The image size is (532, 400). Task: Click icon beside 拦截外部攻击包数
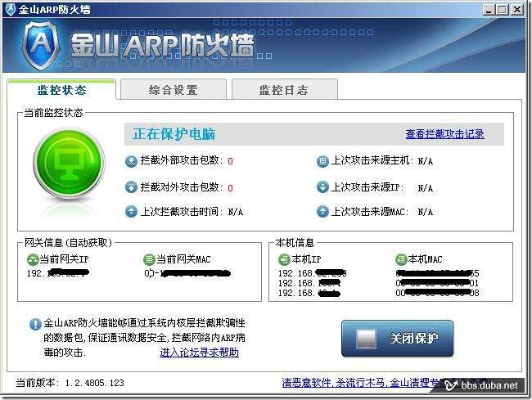point(131,161)
